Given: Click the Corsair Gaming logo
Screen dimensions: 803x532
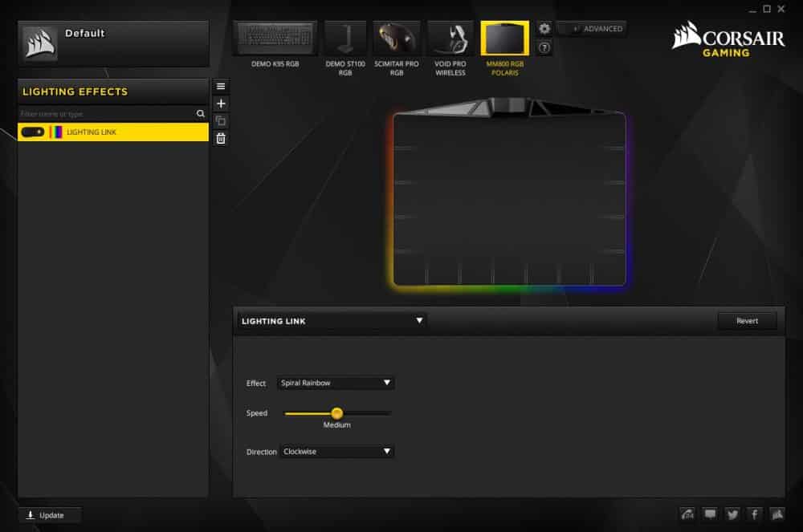Looking at the screenshot, I should pyautogui.click(x=728, y=39).
